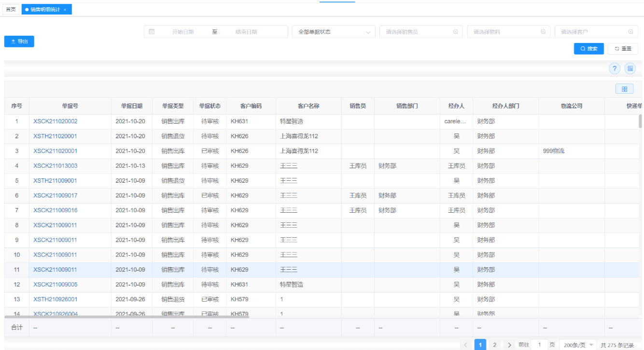Open XSCK211009011 link in row 11
Image resolution: width=644 pixels, height=350 pixels.
[x=56, y=270]
